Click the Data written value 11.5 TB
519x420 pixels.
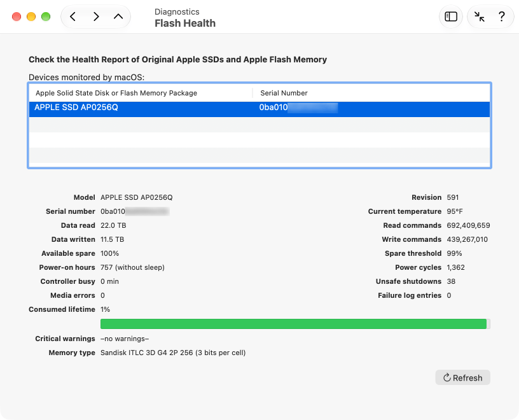[112, 239]
